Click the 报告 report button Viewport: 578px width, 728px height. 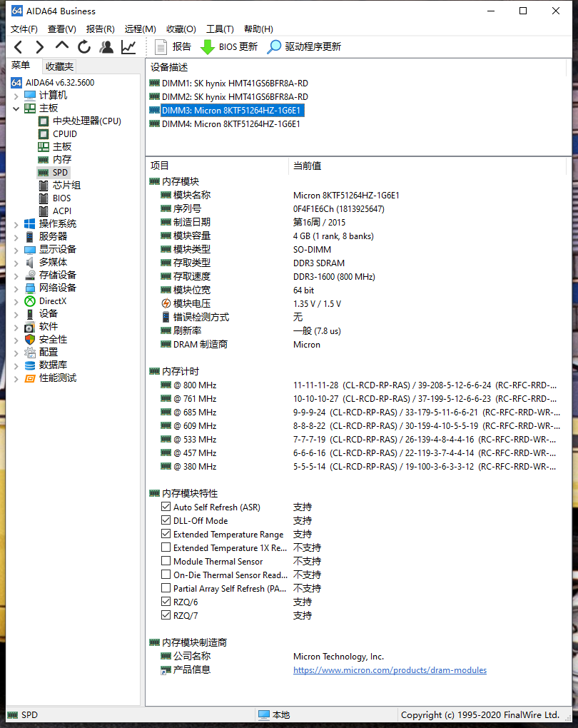click(x=173, y=47)
